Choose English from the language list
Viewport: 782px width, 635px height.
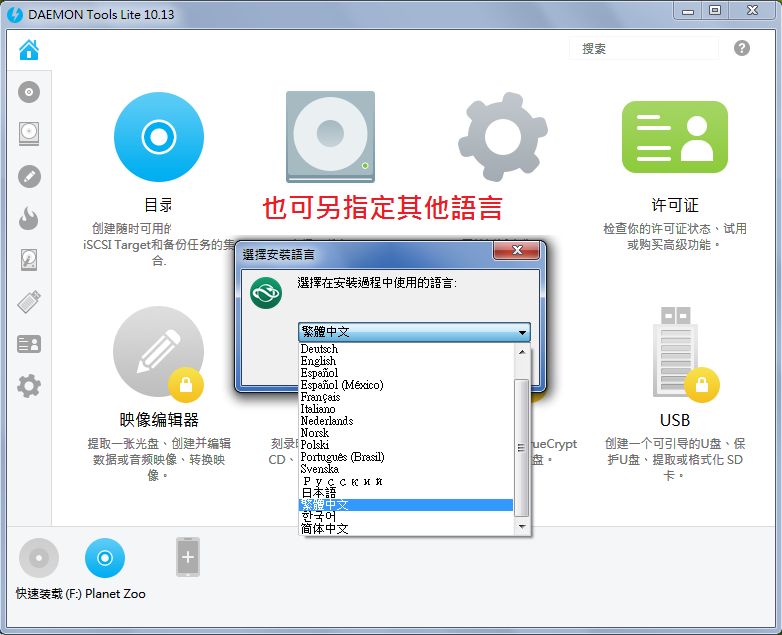click(x=406, y=361)
